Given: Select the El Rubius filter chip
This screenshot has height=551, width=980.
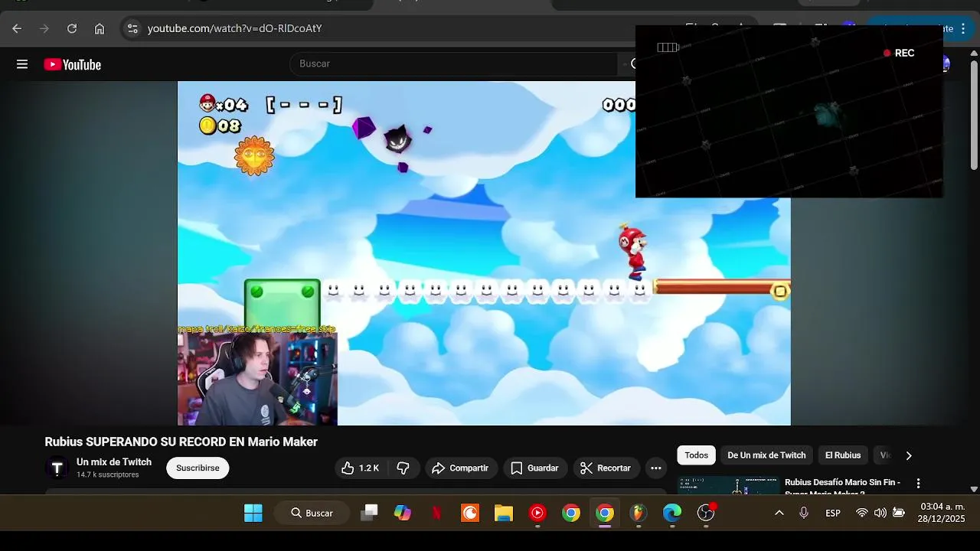Looking at the screenshot, I should click(843, 455).
